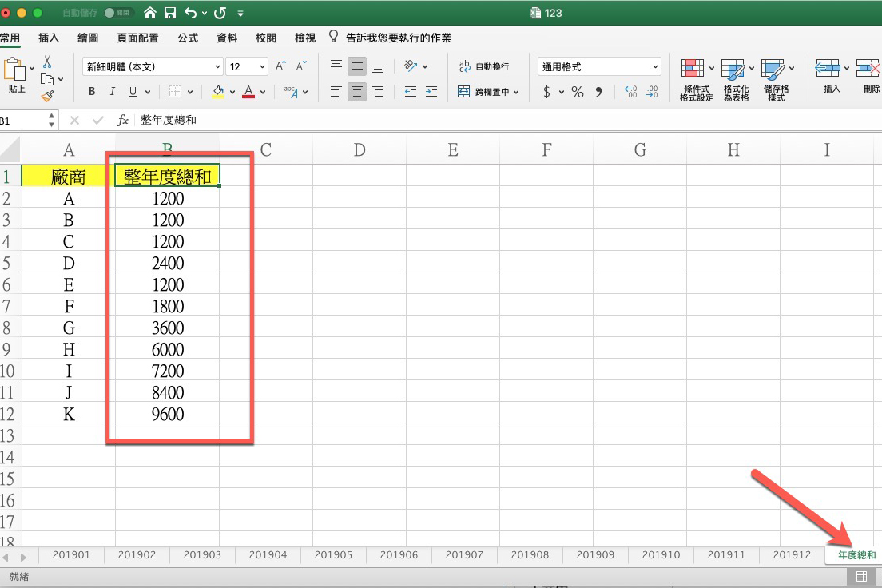882x588 pixels.
Task: Open the 201906 sheet tab
Action: [x=399, y=554]
